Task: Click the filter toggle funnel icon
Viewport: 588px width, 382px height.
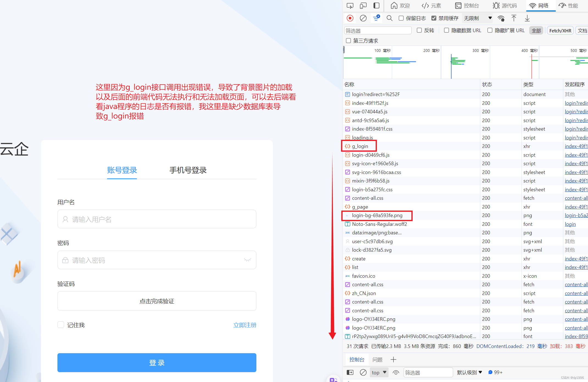Action: coord(376,18)
